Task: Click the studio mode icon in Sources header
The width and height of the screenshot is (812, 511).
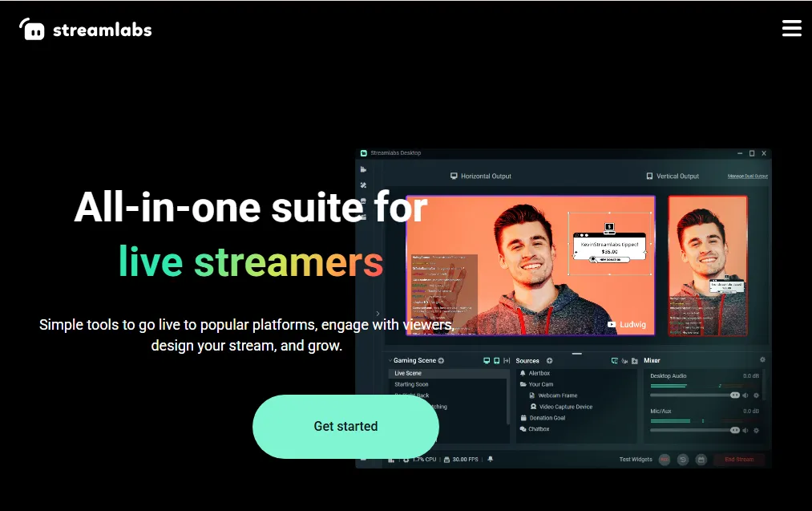Action: point(624,361)
